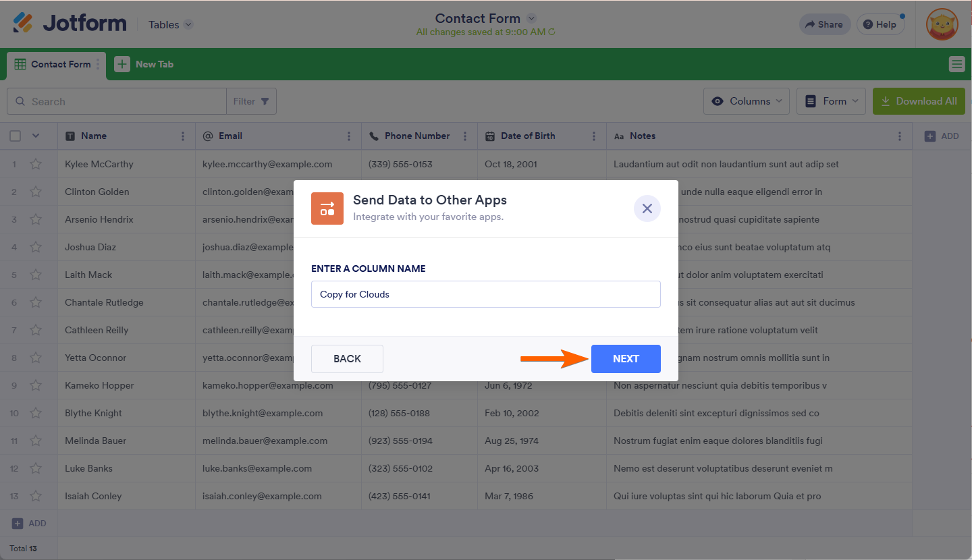Click the (339) 555-0153 phone cell
The height and width of the screenshot is (560, 972).
[420, 164]
